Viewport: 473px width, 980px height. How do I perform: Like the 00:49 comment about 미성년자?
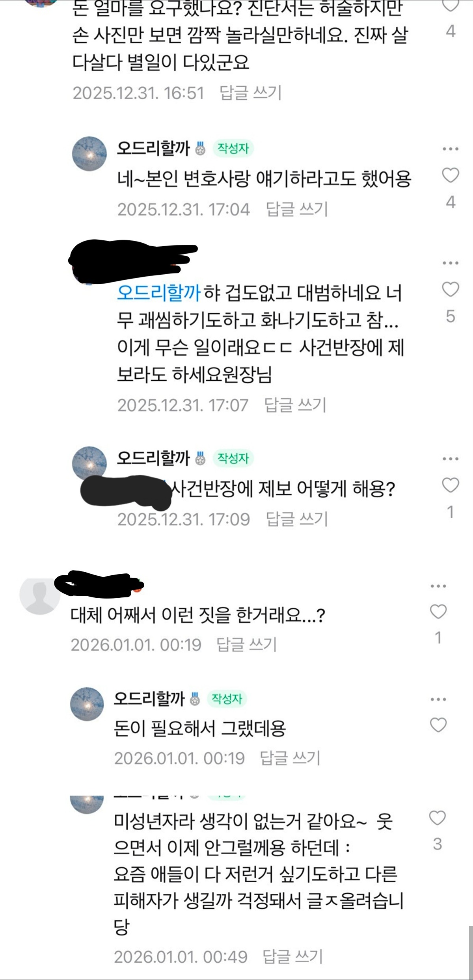(x=437, y=818)
